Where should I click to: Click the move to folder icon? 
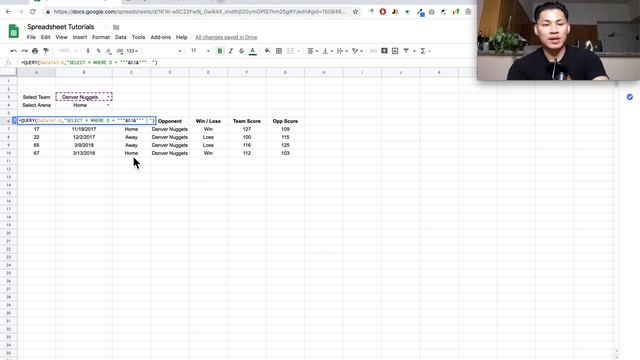(x=116, y=27)
